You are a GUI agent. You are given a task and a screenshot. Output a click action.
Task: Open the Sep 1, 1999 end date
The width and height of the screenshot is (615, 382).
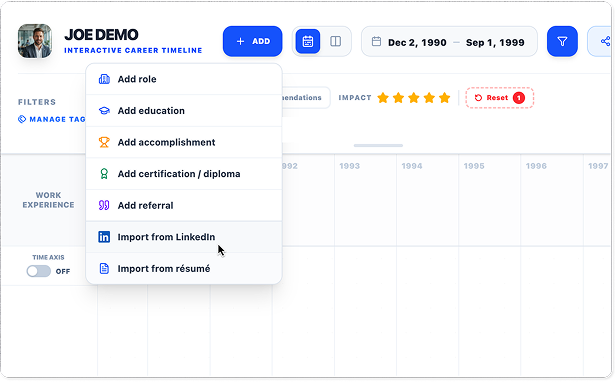click(495, 42)
